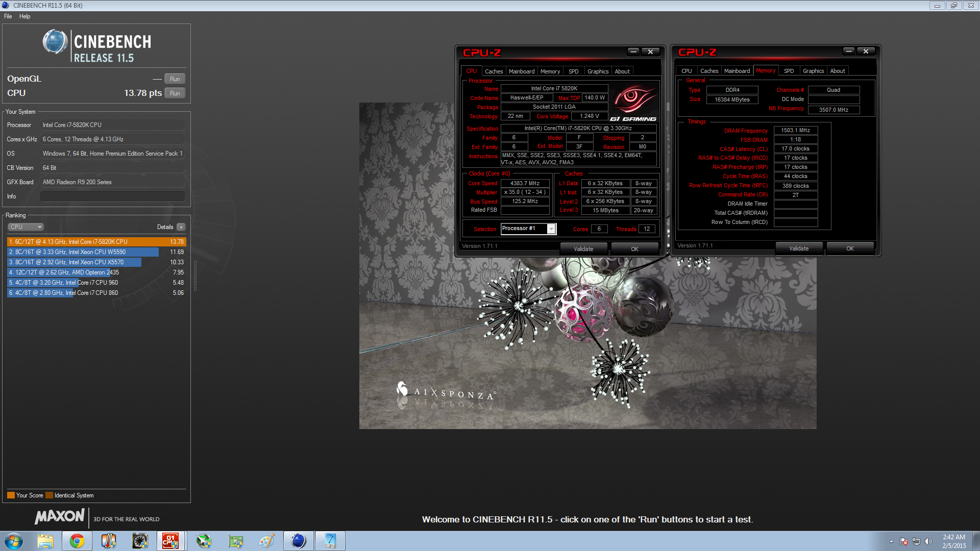Open the Windows Start menu orb
Screen dimensions: 980x551
14,541
